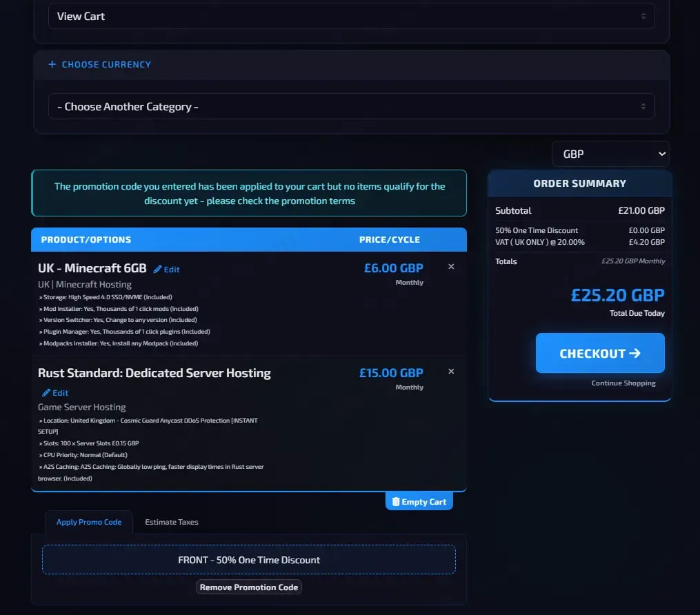Remove the UK - Minecraft 6GB item
This screenshot has height=615, width=700.
coord(451,266)
